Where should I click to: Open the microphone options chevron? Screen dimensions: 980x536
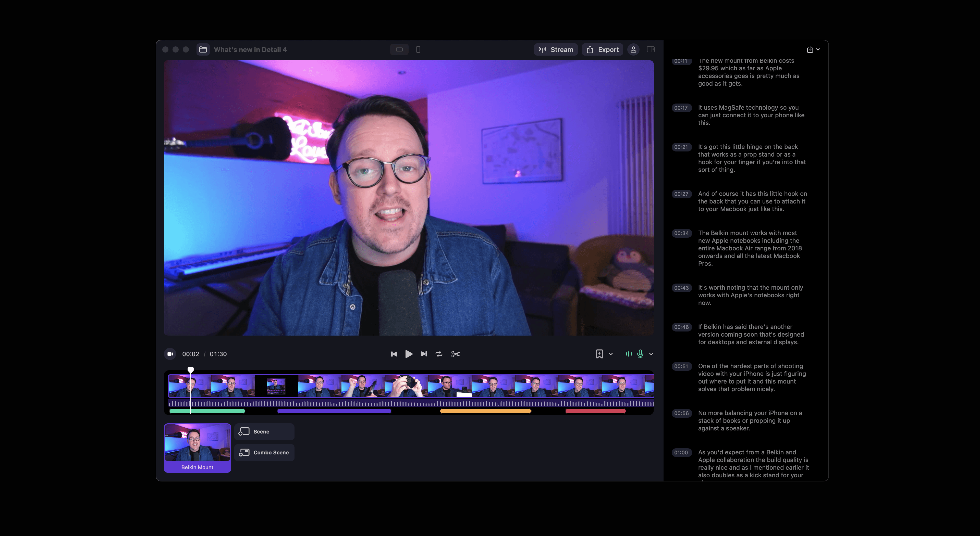click(651, 354)
